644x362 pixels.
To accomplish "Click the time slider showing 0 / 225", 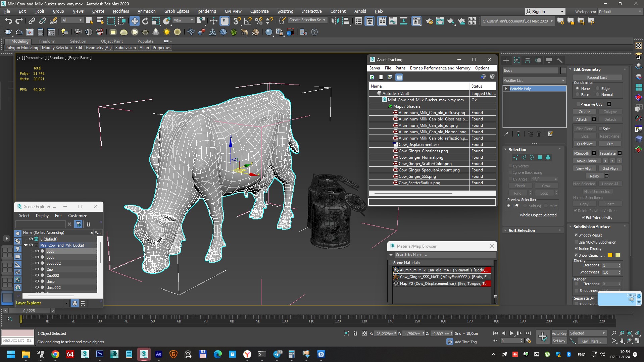I will click(x=29, y=311).
